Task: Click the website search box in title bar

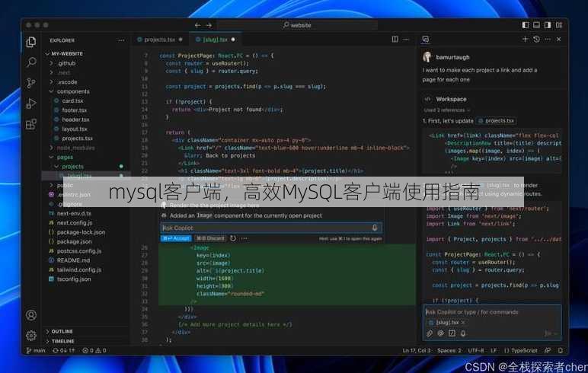Action: tap(297, 25)
